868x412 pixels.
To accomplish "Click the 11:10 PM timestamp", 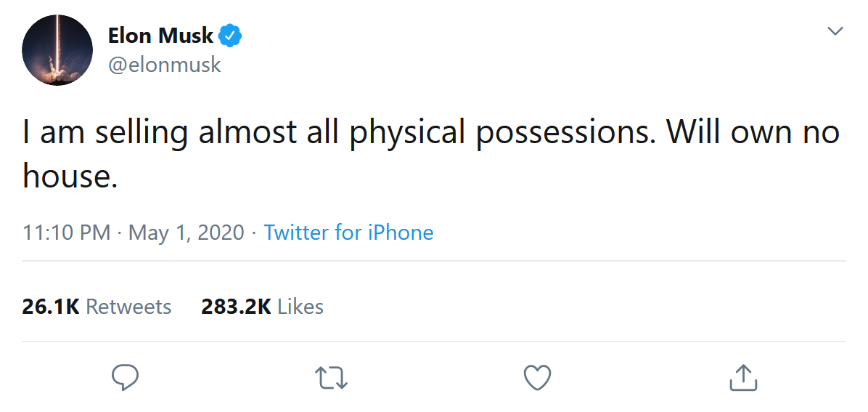I will click(x=66, y=233).
